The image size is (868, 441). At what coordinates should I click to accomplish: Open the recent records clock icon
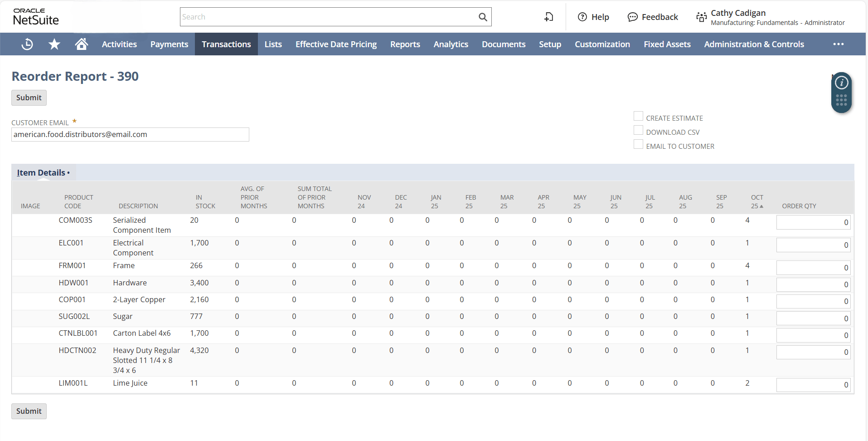click(x=27, y=44)
